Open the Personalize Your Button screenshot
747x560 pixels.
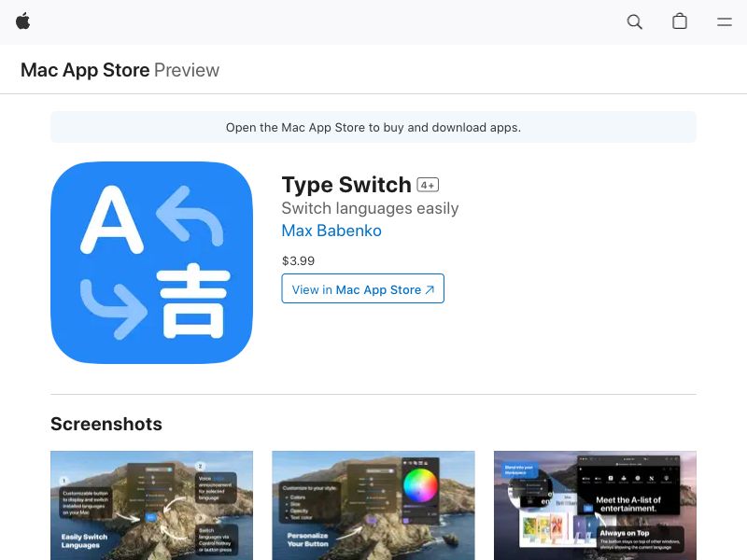coord(373,505)
